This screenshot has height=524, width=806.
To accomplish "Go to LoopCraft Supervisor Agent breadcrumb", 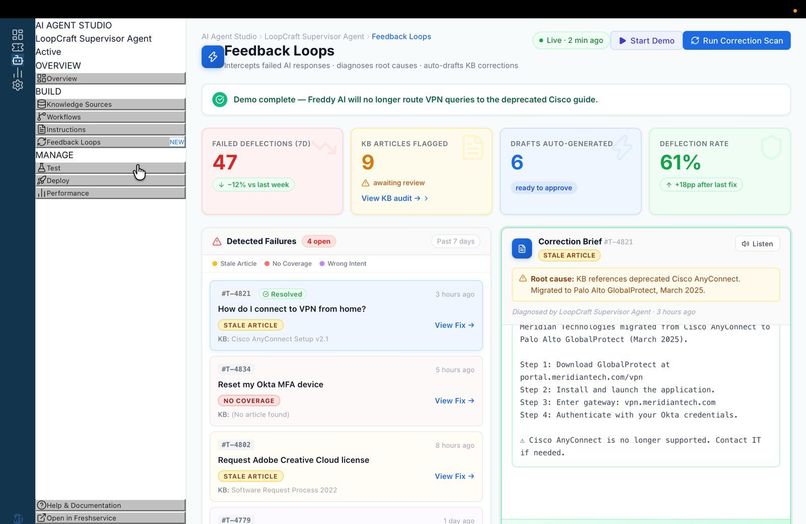I will (314, 37).
